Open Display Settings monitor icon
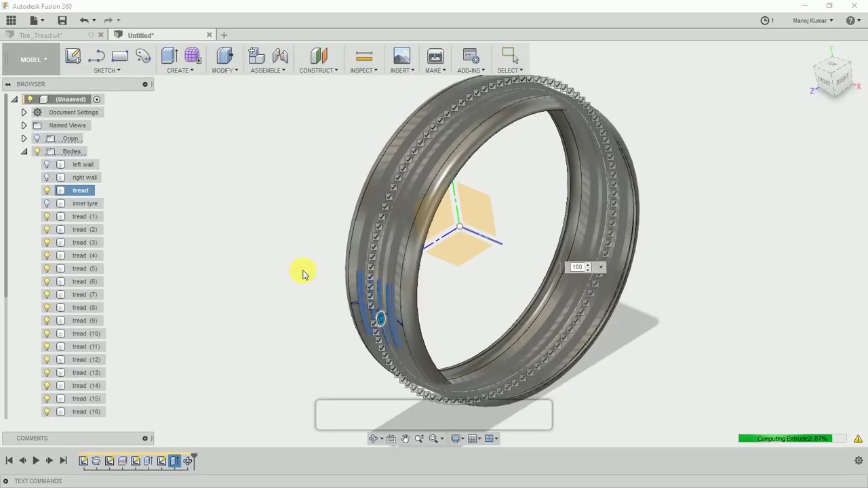Screen dimensions: 868x488 tap(456, 439)
